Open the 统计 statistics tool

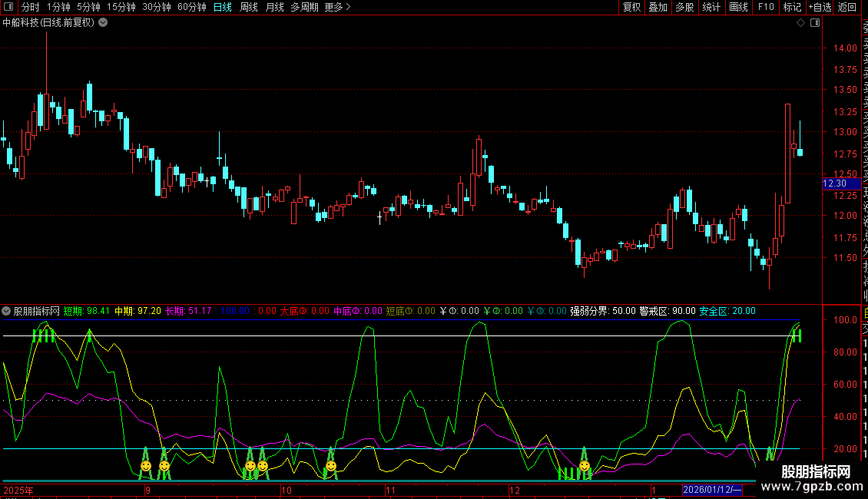click(711, 7)
